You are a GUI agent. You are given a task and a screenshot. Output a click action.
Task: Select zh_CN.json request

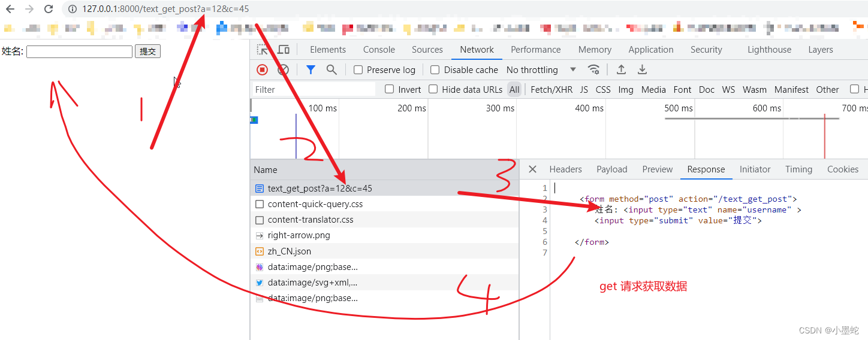385,251
